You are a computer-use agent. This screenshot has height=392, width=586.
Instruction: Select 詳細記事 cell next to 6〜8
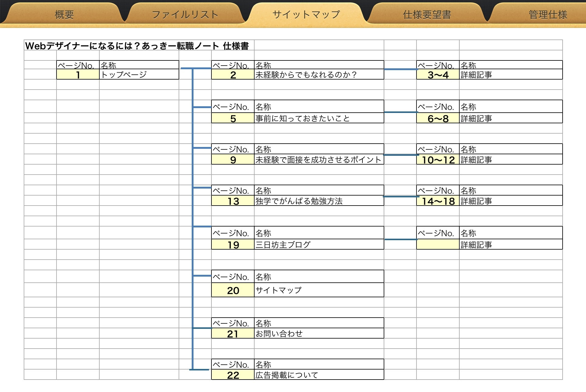pos(511,118)
